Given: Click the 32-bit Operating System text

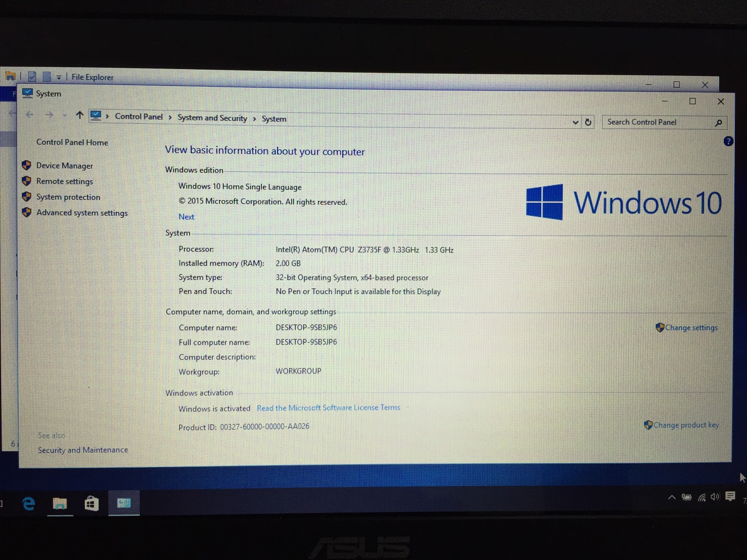Looking at the screenshot, I should (x=352, y=277).
